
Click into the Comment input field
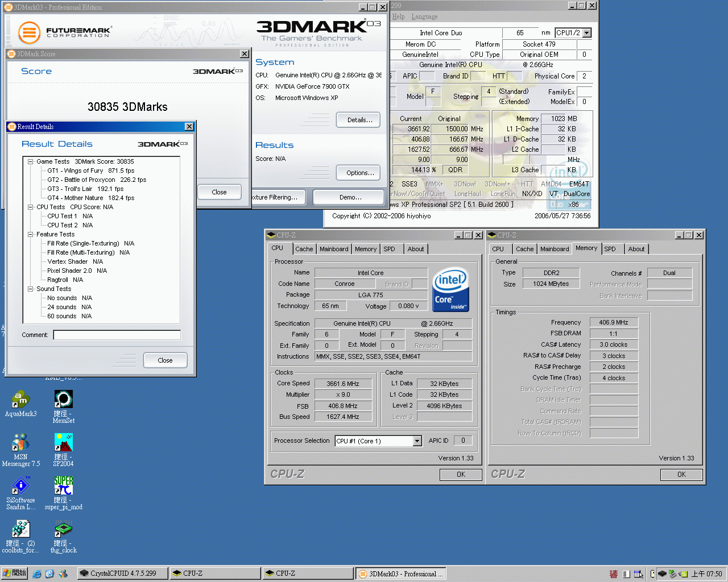[x=117, y=335]
